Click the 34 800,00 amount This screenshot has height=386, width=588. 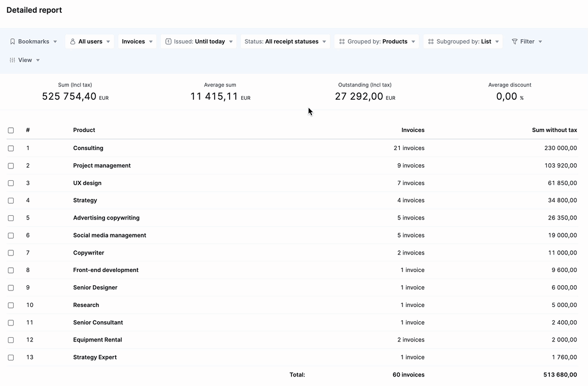562,200
